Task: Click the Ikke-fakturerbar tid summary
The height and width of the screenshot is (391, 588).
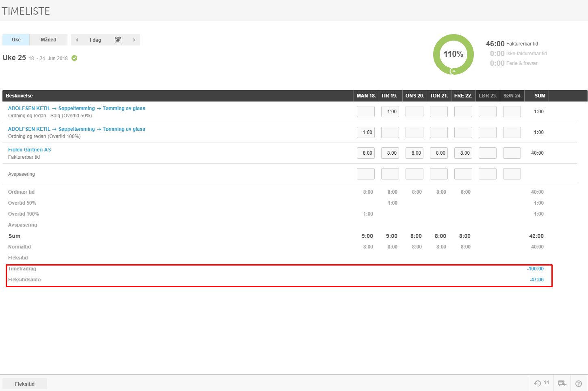Action: pyautogui.click(x=519, y=53)
